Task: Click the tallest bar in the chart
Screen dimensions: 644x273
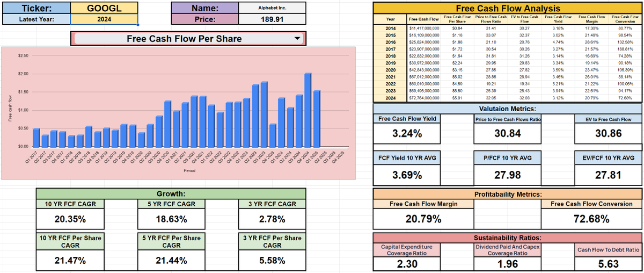Action: [308, 110]
